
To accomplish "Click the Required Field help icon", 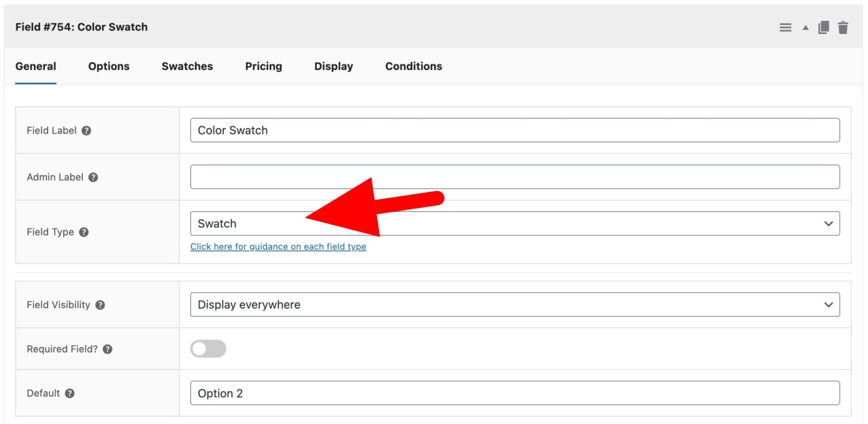I will pos(107,349).
